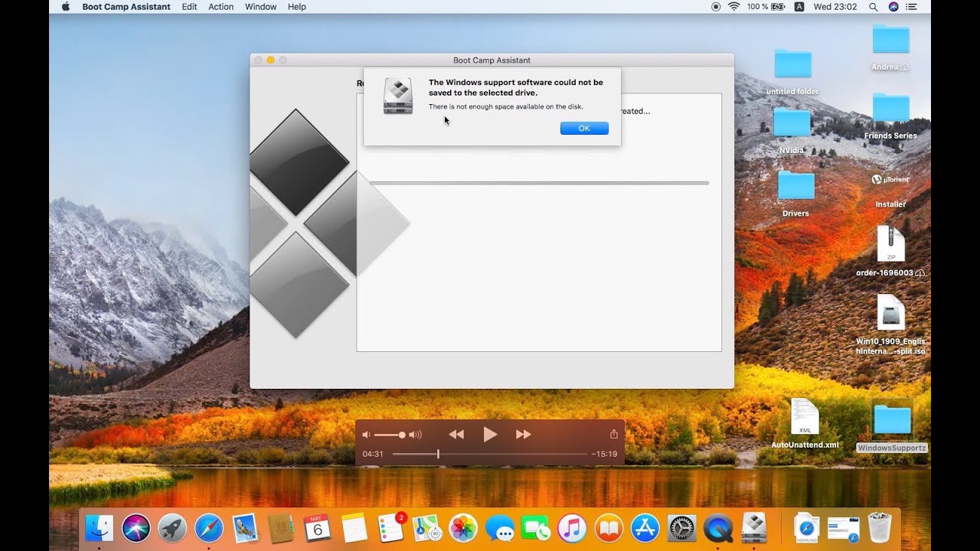Click Siri icon in the menu bar
This screenshot has height=551, width=980.
coord(893,7)
